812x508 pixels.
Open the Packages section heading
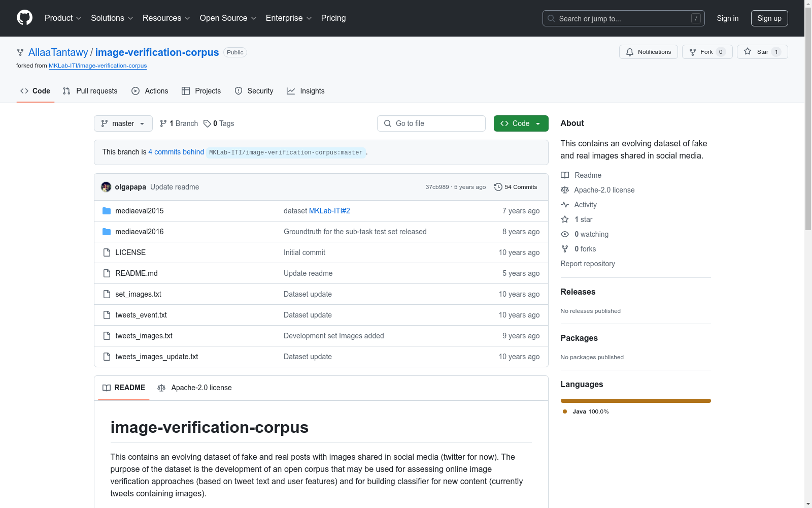coord(579,338)
